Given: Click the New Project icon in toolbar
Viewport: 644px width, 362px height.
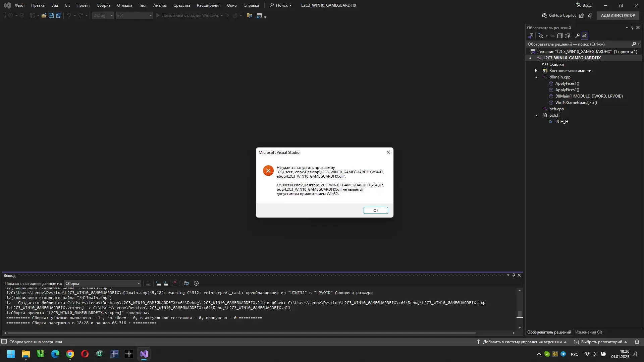Looking at the screenshot, I should (33, 15).
